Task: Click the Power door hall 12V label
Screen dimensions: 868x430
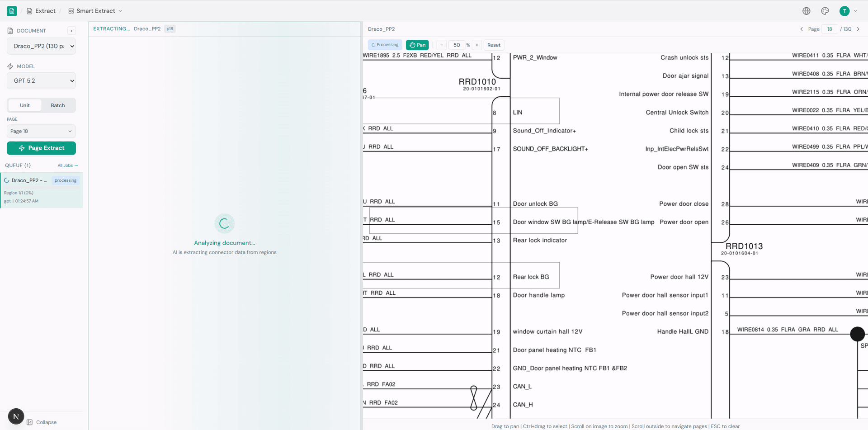Action: (x=679, y=277)
